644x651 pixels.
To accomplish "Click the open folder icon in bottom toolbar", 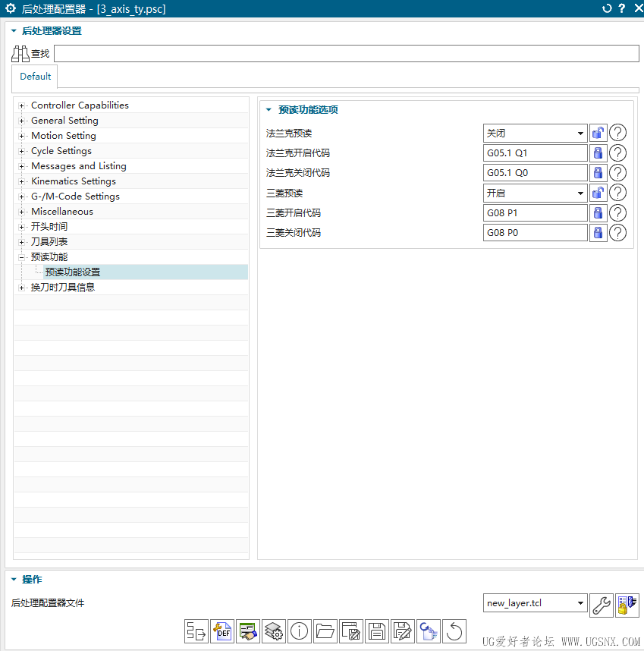I will pos(325,631).
